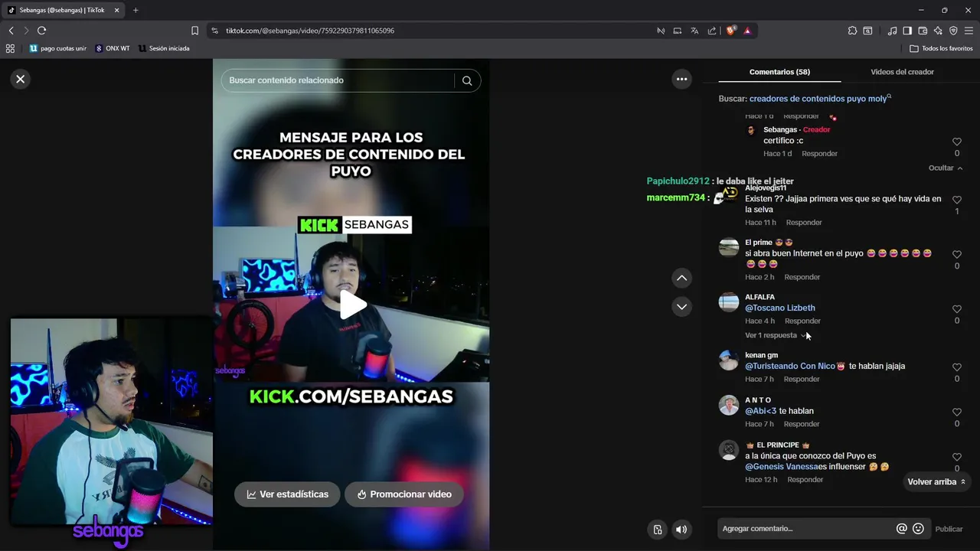
Task: Open the extensions puzzle icon
Action: tap(852, 31)
